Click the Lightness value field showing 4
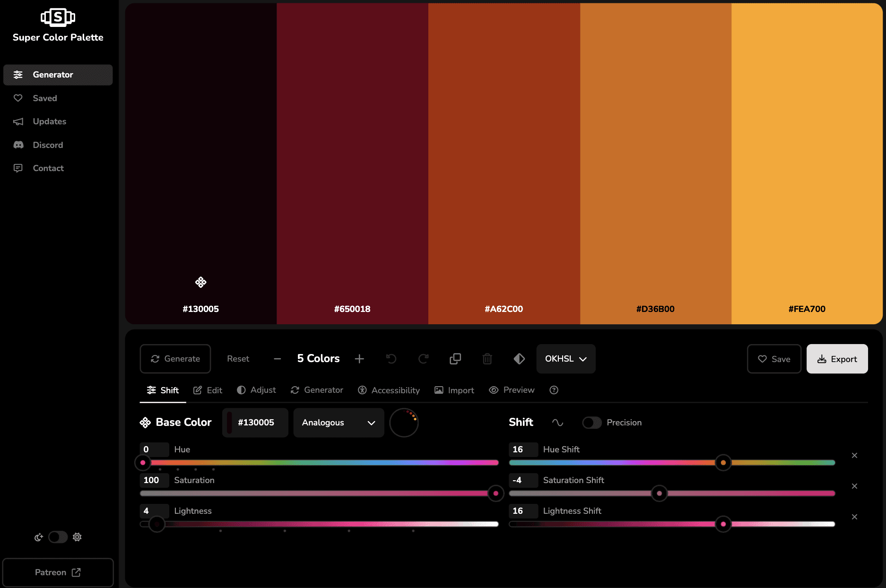Viewport: 886px width, 588px height. (x=154, y=511)
